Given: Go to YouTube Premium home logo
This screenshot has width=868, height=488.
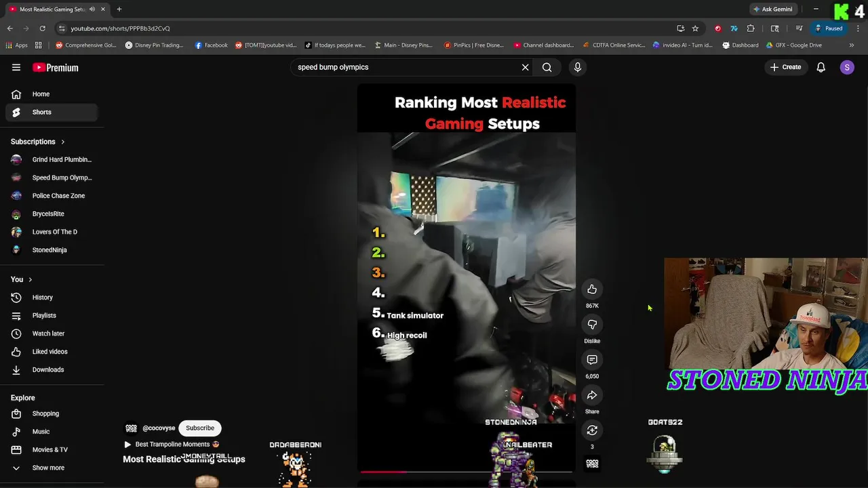Looking at the screenshot, I should tap(56, 67).
